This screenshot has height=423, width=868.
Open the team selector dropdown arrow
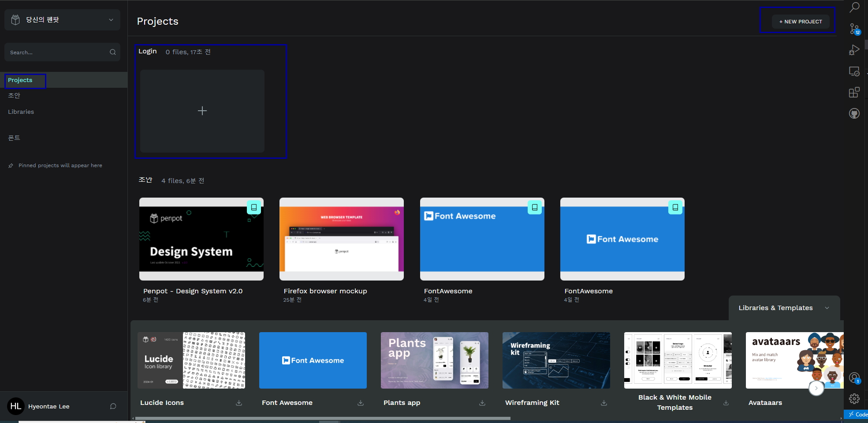click(x=111, y=20)
